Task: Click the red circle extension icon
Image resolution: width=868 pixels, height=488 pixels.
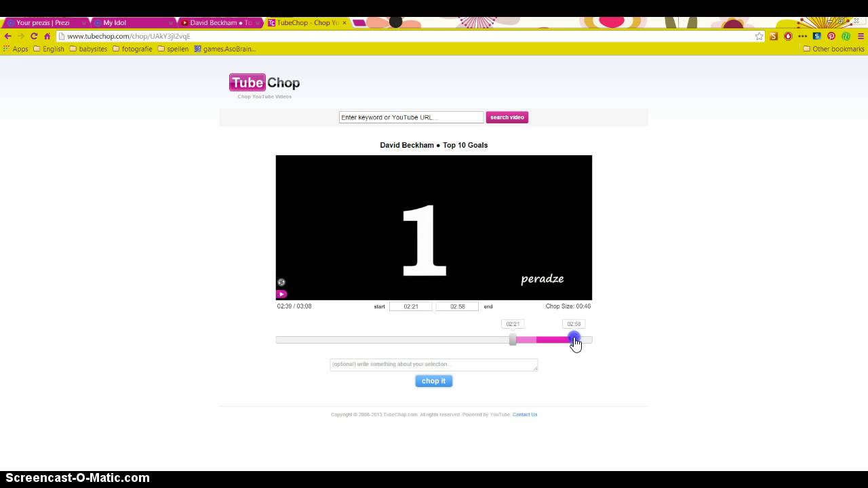Action: click(788, 36)
